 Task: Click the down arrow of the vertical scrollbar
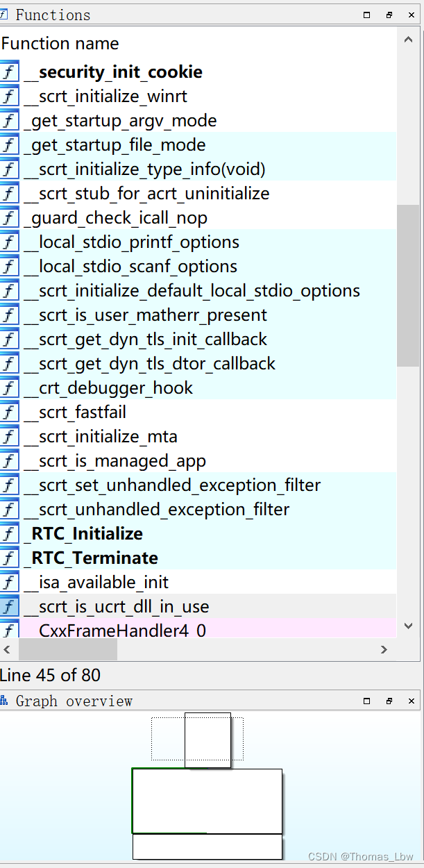pyautogui.click(x=408, y=626)
